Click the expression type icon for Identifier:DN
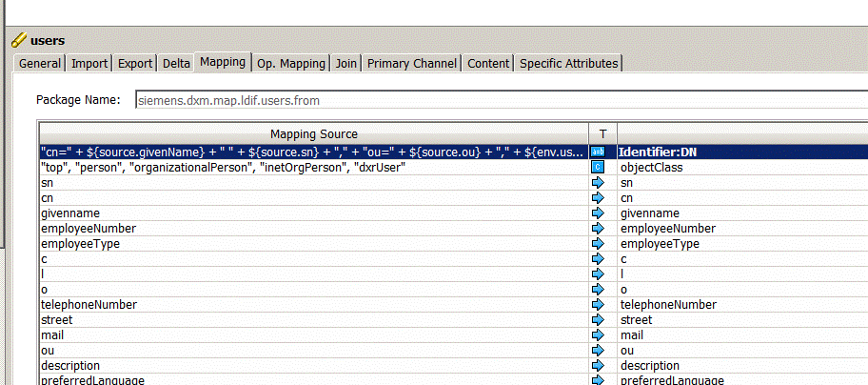Screen dimensions: 868x385 (599, 152)
